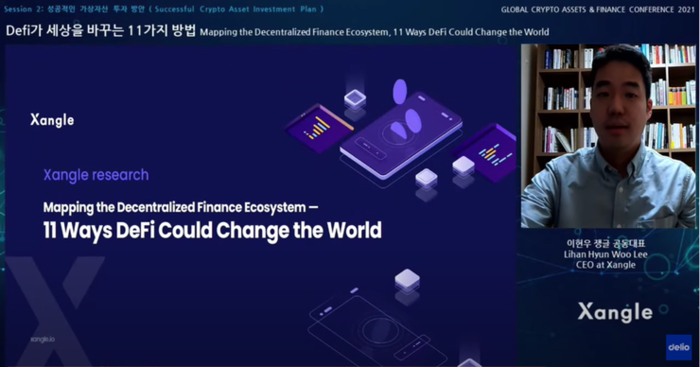
Task: Click the 'GLOBAL CRYPTO ASSETS & FINANCE CONFERENCE 2021' banner
Action: tap(597, 9)
